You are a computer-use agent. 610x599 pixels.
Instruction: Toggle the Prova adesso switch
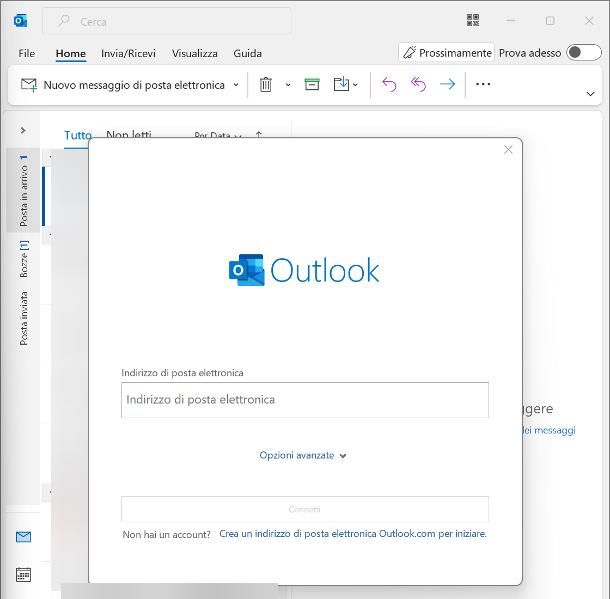pyautogui.click(x=584, y=52)
